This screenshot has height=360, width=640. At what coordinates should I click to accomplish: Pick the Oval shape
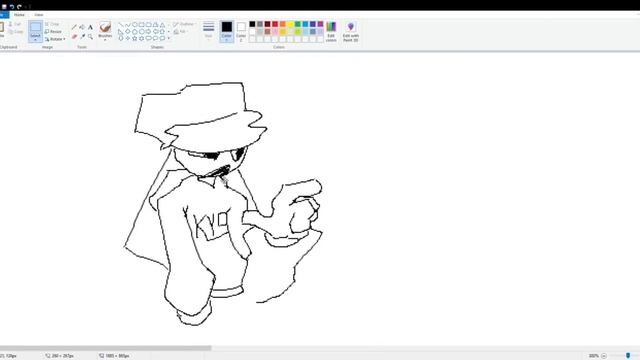[x=135, y=25]
